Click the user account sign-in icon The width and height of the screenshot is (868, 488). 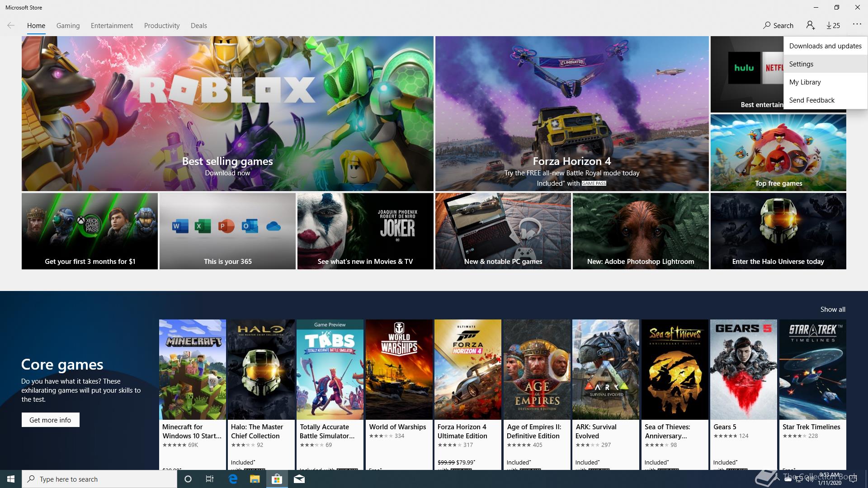coord(810,25)
